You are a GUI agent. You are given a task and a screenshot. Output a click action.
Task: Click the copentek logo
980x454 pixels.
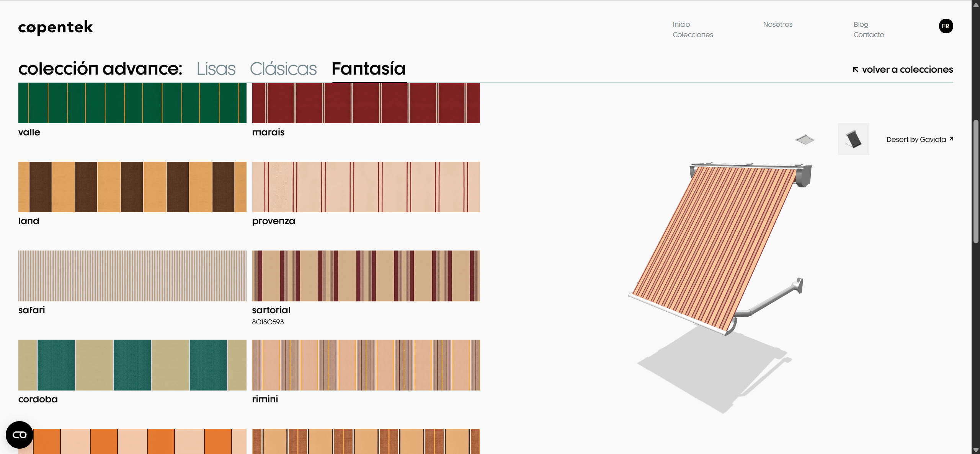click(x=55, y=27)
